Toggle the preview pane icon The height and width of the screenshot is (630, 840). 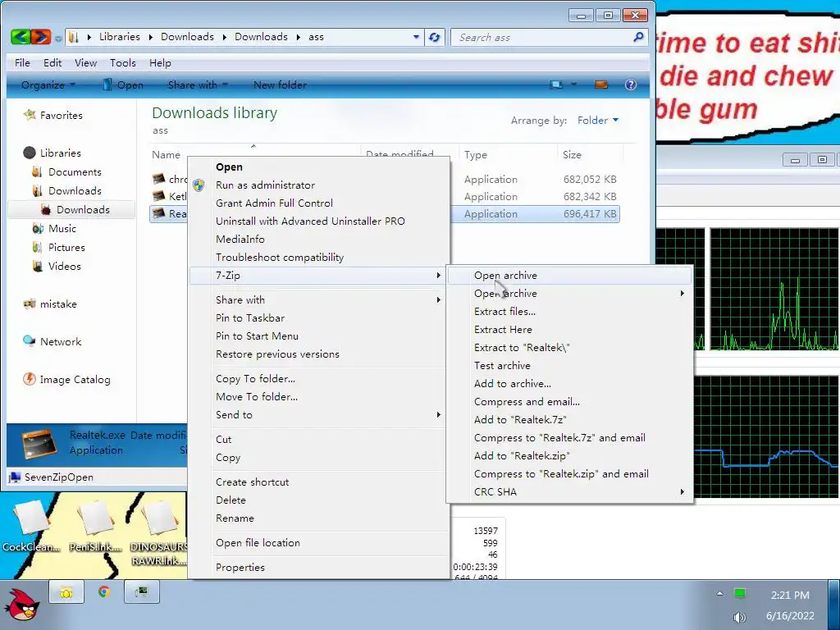click(601, 84)
